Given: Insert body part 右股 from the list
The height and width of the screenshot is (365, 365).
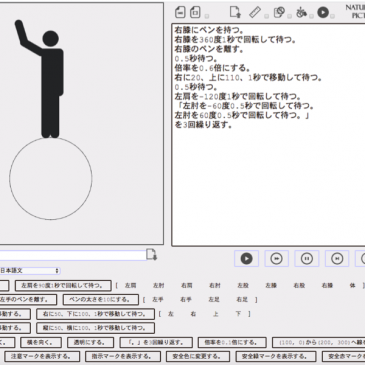Looking at the screenshot, I should (x=299, y=286).
